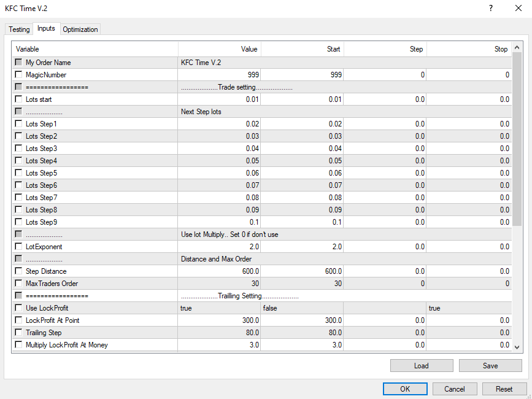Edit the LotExponent value 2.0
The image size is (532, 399).
(x=219, y=247)
